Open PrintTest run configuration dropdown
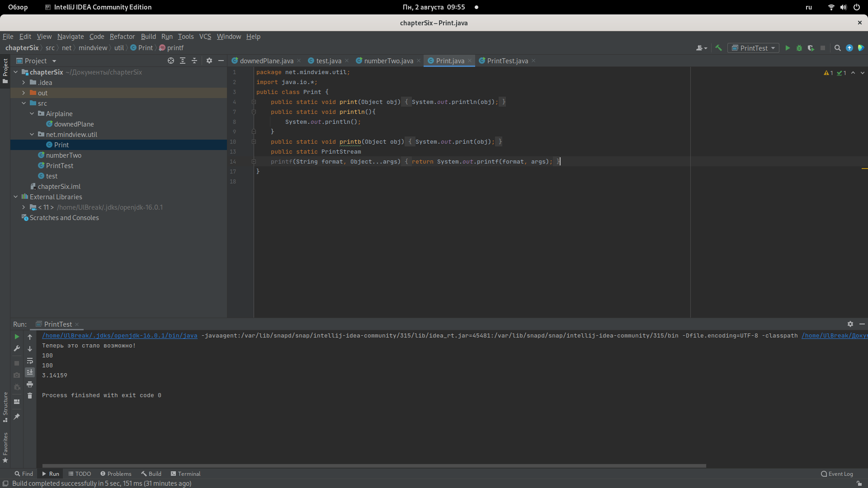868x488 pixels. (x=753, y=48)
